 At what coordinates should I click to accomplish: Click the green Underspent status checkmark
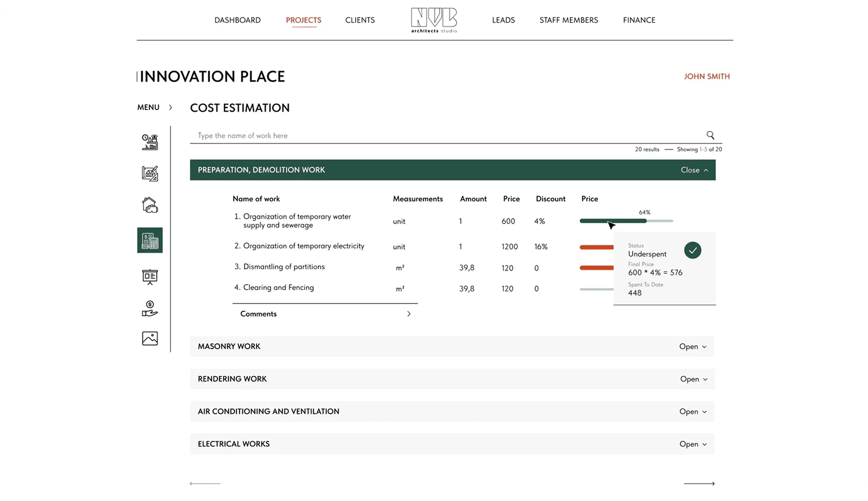coord(692,250)
